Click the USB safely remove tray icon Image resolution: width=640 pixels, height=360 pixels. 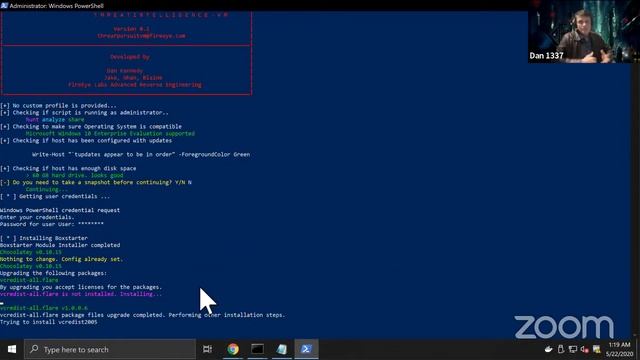561,349
